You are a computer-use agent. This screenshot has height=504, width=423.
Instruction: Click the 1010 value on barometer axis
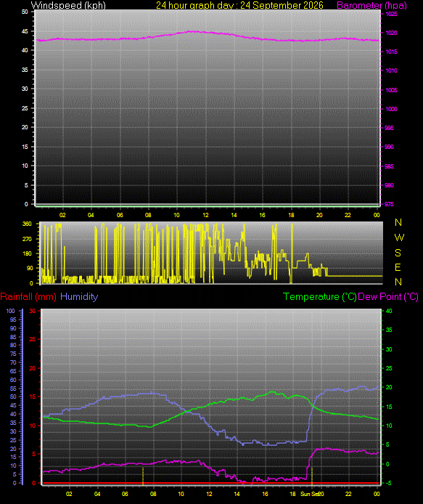pos(392,70)
